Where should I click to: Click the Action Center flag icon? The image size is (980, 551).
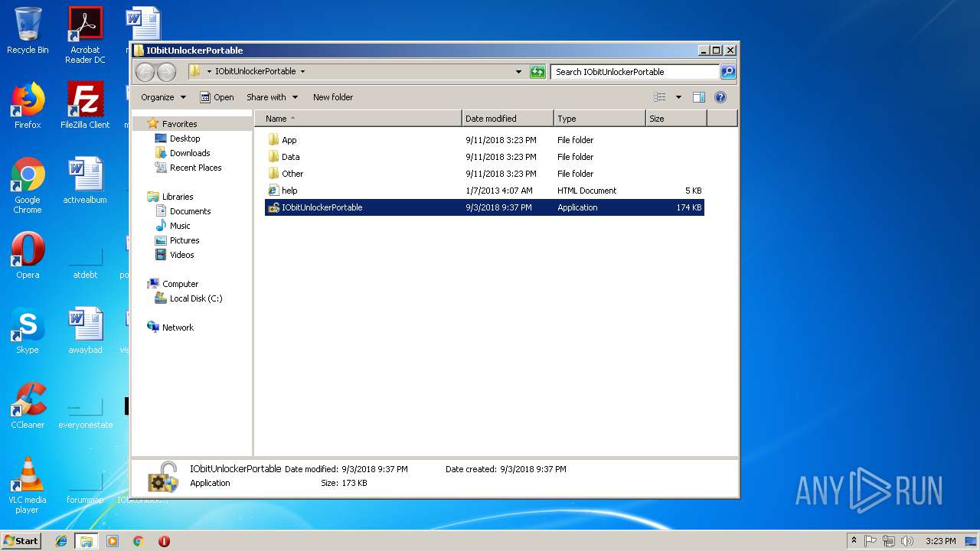(x=871, y=541)
